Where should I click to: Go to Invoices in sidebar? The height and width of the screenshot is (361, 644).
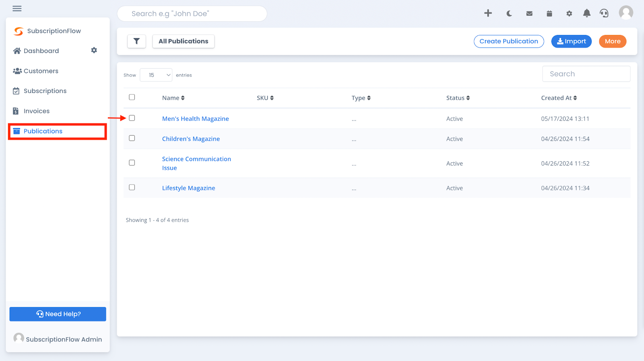coord(36,111)
